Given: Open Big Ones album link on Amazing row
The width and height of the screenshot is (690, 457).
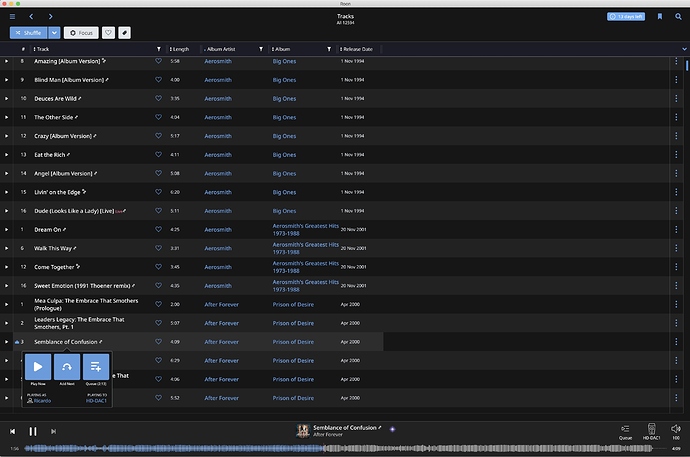Looking at the screenshot, I should click(x=284, y=61).
